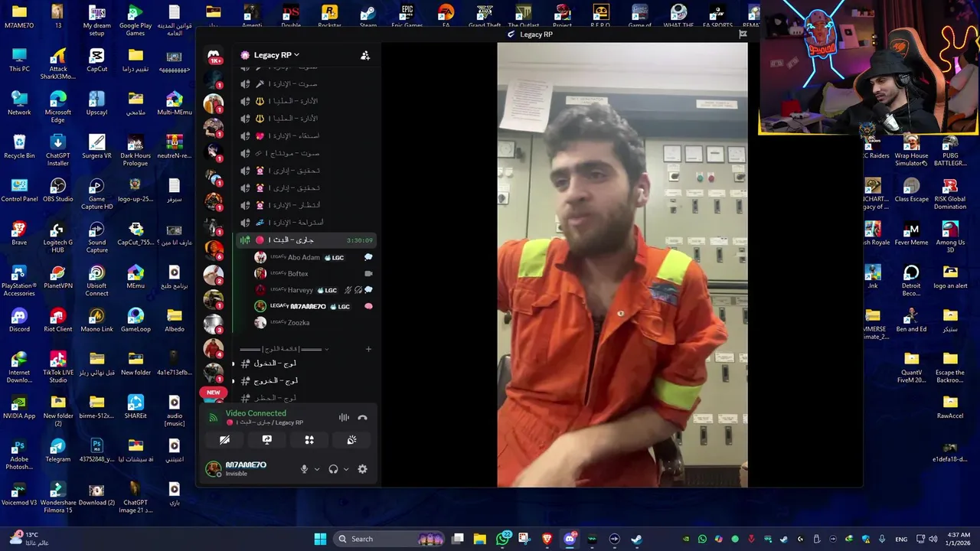Open the call flag icon top right
The image size is (980, 551).
pyautogui.click(x=743, y=34)
